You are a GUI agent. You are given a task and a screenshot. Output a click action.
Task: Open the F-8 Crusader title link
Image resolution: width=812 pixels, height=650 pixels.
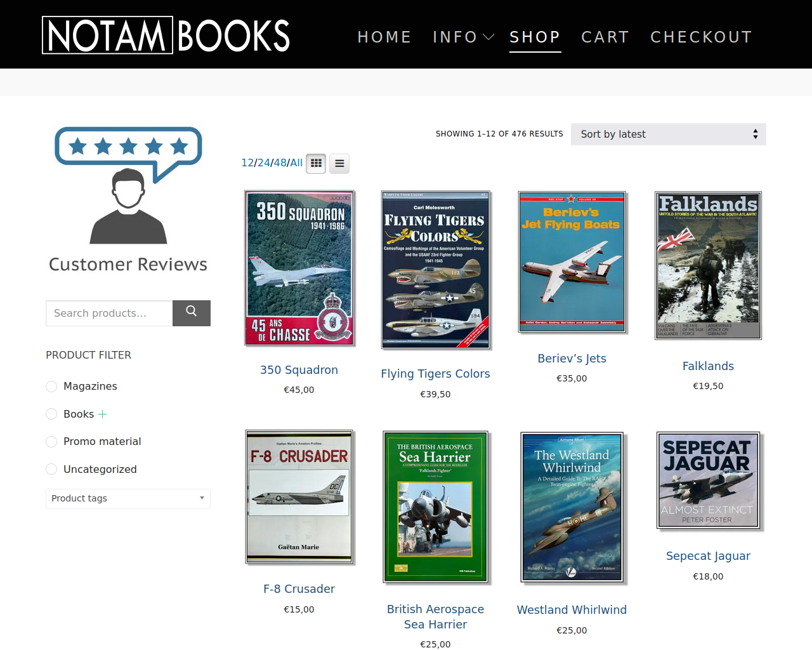tap(299, 589)
